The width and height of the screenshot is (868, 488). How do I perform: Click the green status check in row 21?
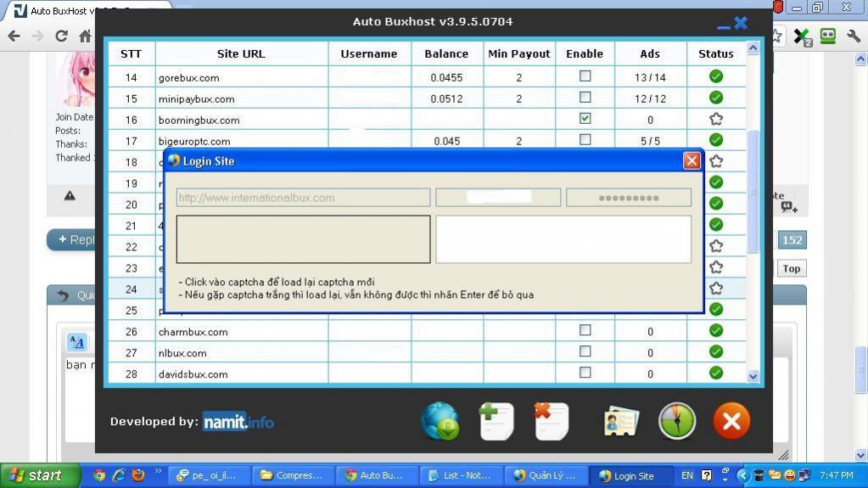(x=716, y=224)
